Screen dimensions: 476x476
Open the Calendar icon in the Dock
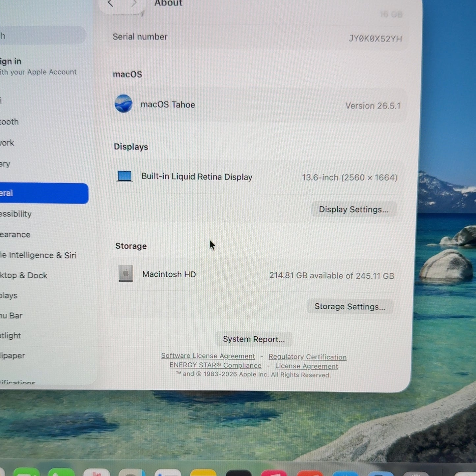tap(97, 472)
